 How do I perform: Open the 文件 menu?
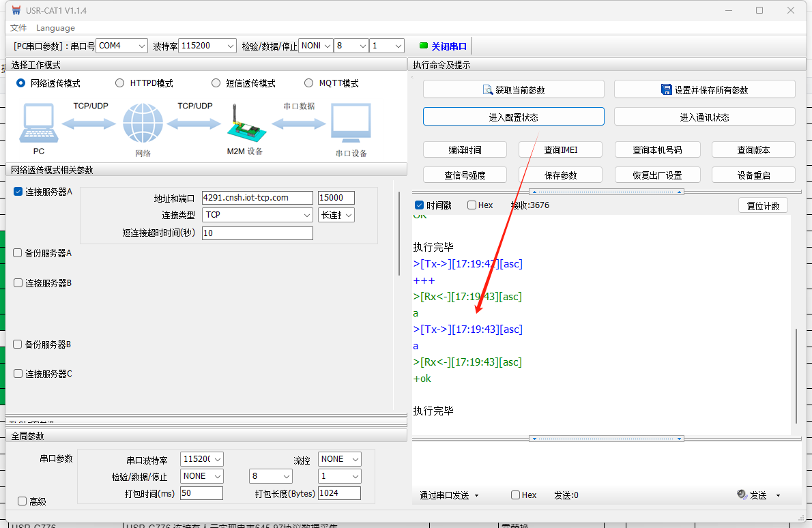pos(18,28)
